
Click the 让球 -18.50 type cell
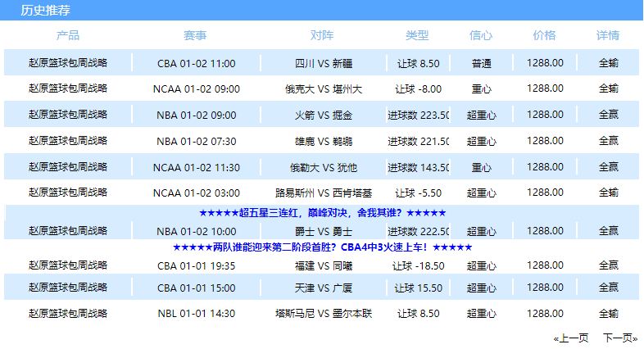tap(418, 266)
